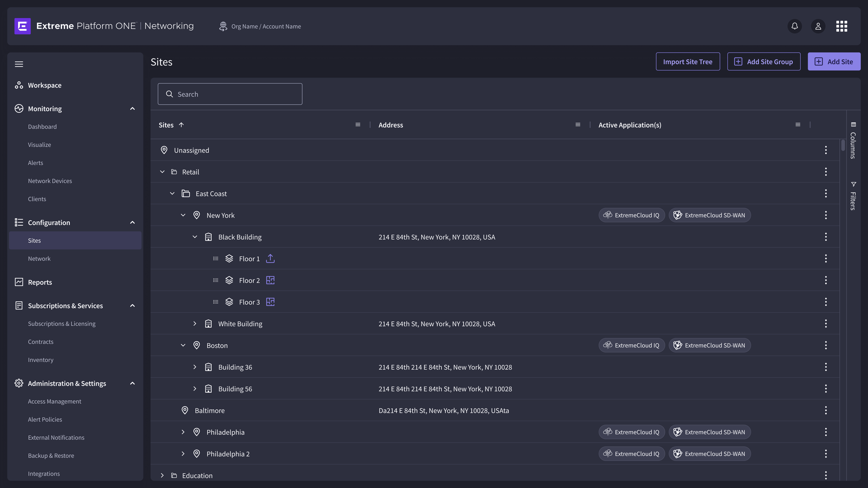This screenshot has width=868, height=488.
Task: Open the Columns side panel
Action: pyautogui.click(x=853, y=140)
